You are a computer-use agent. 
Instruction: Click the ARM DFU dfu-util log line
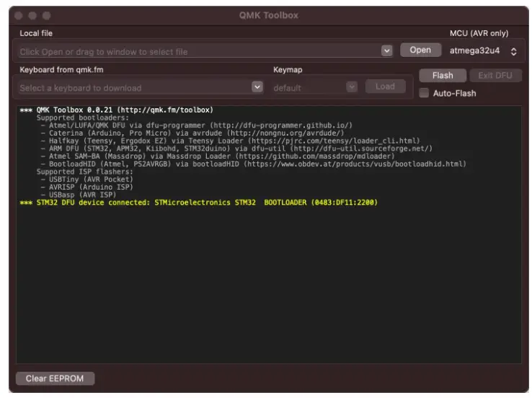[x=237, y=149]
